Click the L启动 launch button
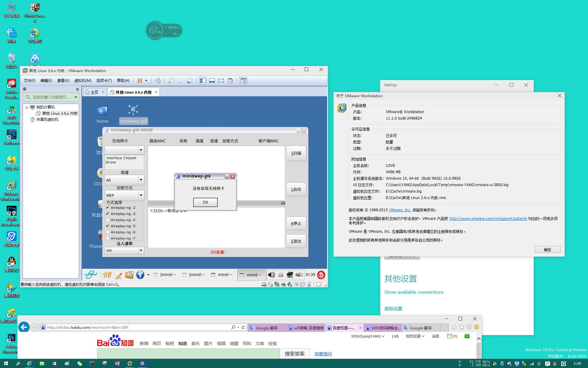This screenshot has height=368, width=588. [296, 190]
